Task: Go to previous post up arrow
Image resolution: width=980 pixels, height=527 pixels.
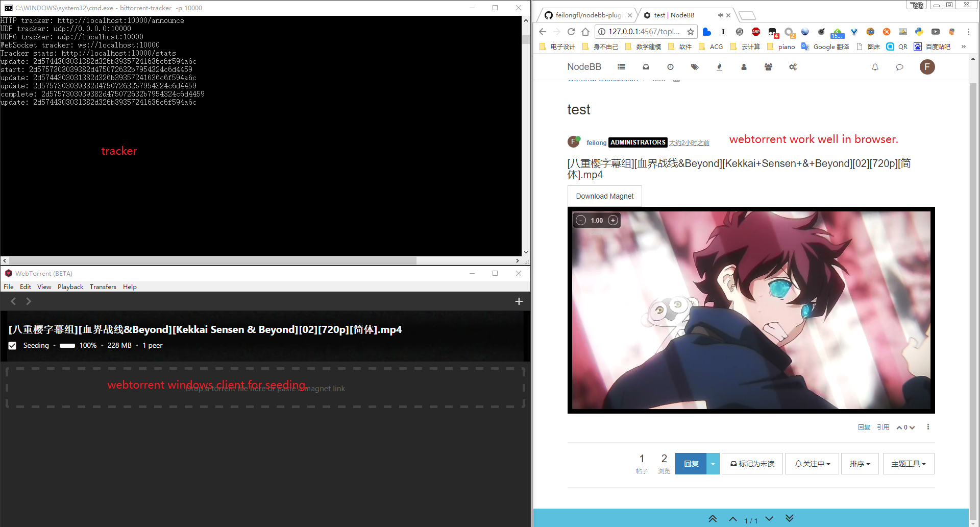Action: [x=733, y=519]
